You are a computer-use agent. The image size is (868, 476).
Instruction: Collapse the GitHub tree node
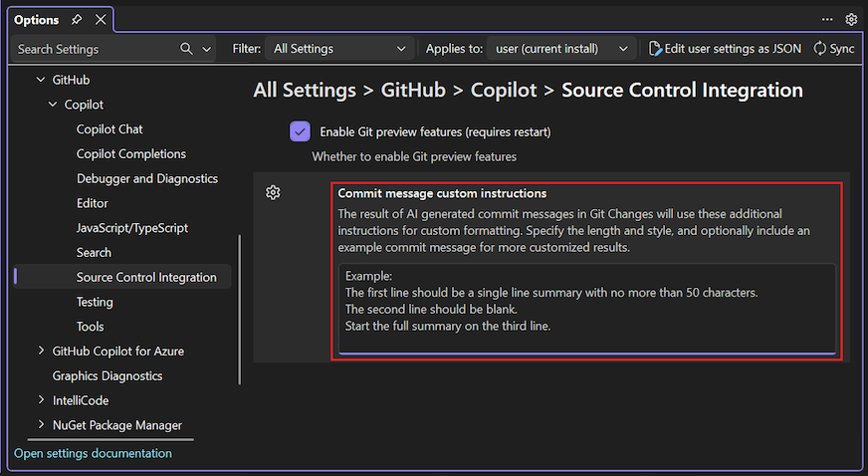click(x=41, y=80)
